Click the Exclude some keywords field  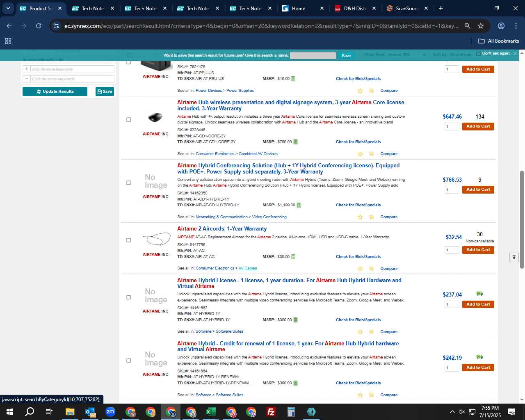coord(72,79)
